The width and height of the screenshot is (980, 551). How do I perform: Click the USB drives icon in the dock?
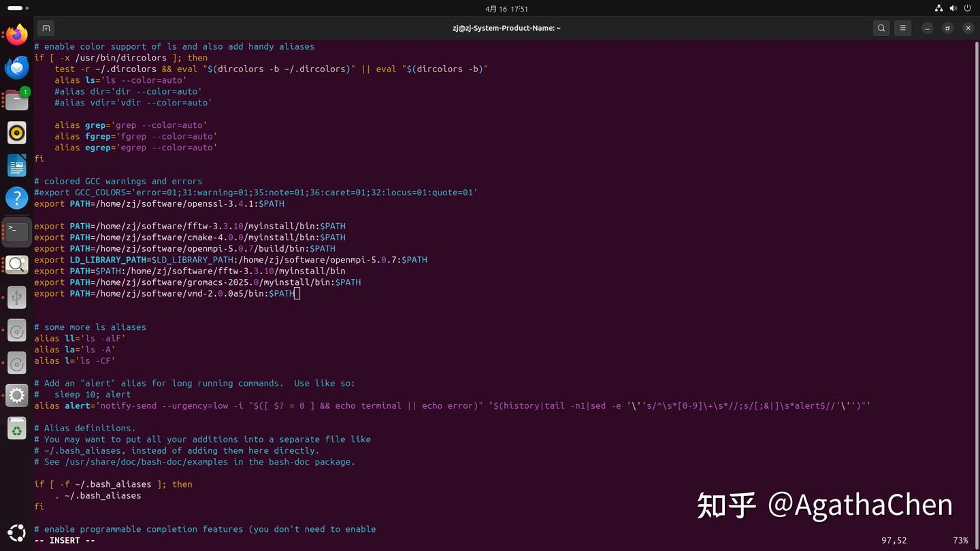16,297
